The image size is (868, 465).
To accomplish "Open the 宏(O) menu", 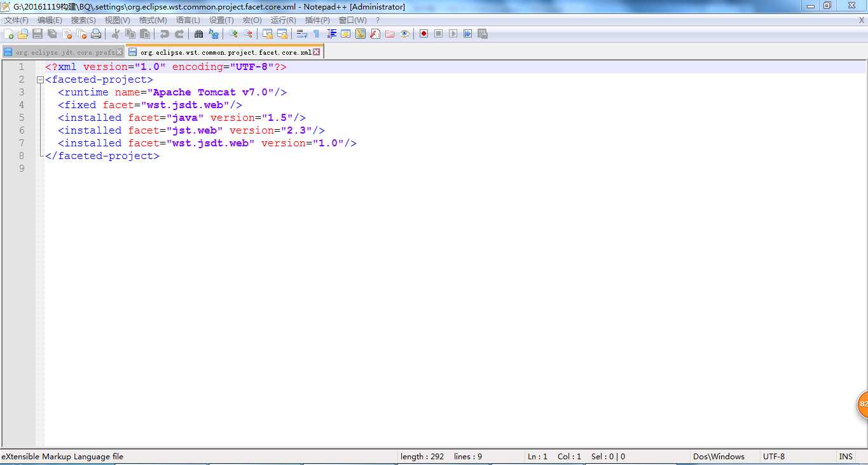I will tap(252, 20).
